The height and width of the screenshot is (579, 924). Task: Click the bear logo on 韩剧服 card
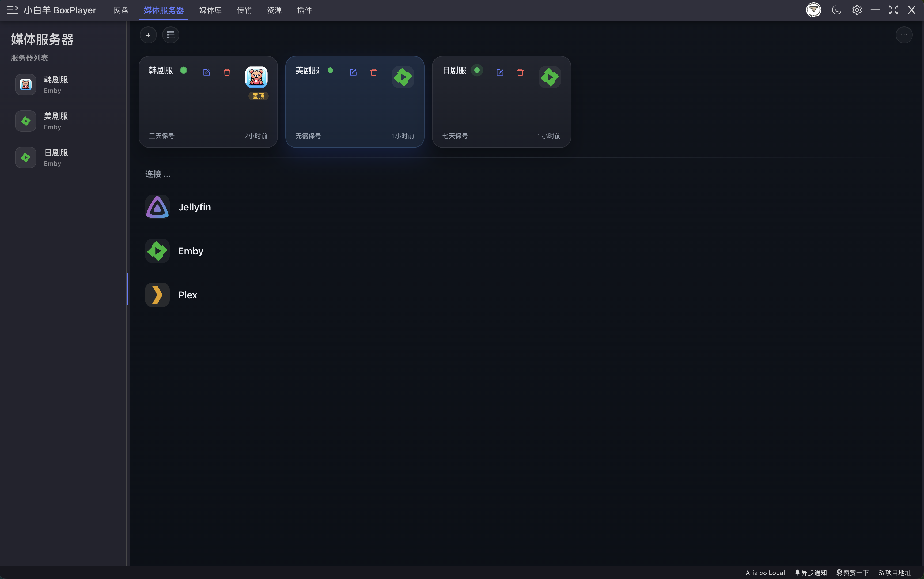256,77
